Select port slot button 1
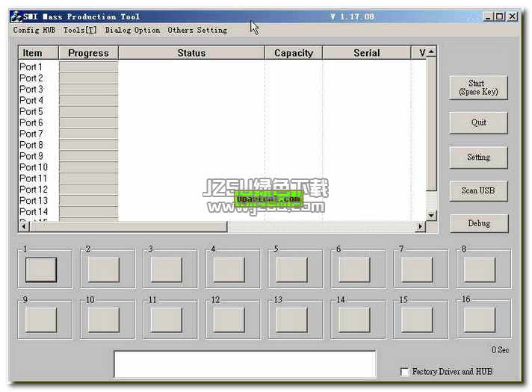Screen dimensions: 532x392 pos(41,270)
